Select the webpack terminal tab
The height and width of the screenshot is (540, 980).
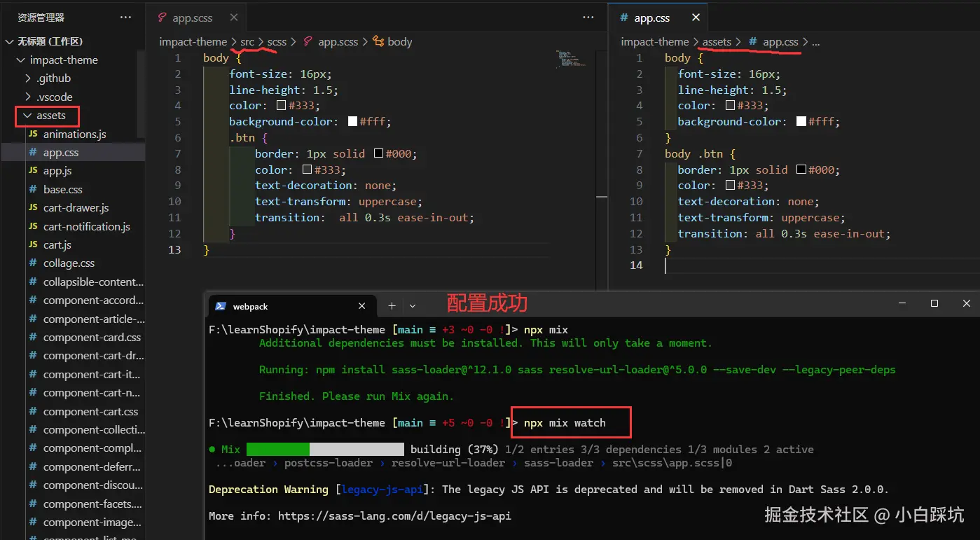[x=291, y=306]
